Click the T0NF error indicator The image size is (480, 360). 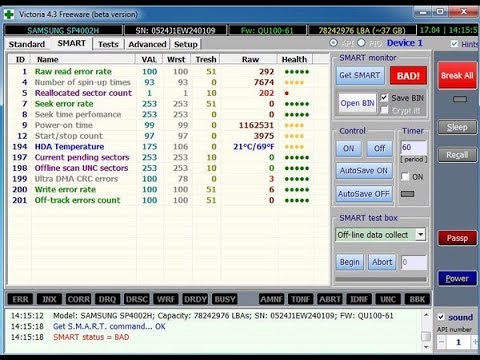coord(301,299)
